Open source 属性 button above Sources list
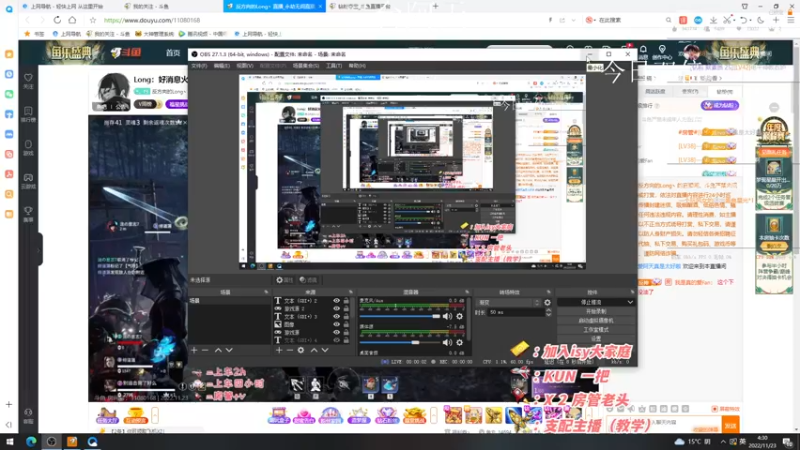The image size is (800, 450). (x=285, y=280)
